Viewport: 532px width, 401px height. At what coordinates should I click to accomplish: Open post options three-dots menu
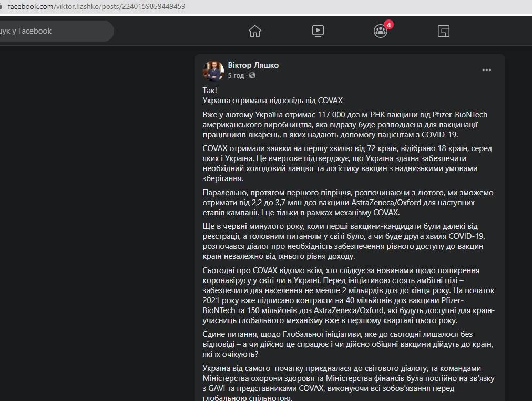(487, 70)
